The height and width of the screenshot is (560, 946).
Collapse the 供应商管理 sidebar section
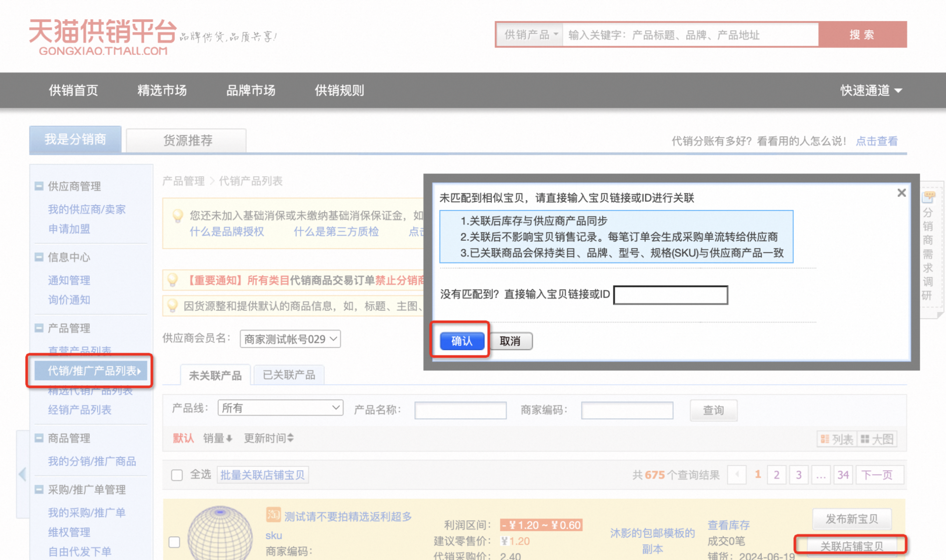(39, 186)
